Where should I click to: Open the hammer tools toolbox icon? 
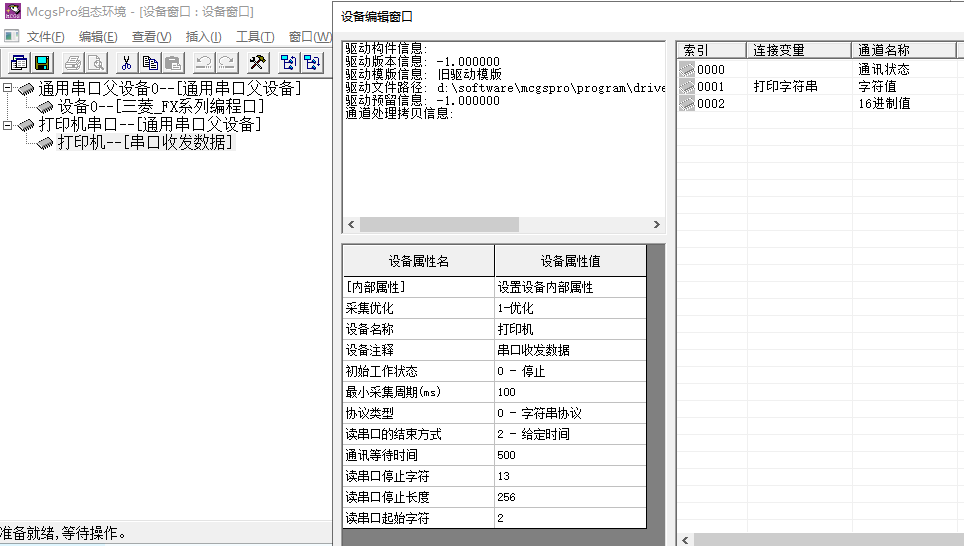tap(257, 63)
